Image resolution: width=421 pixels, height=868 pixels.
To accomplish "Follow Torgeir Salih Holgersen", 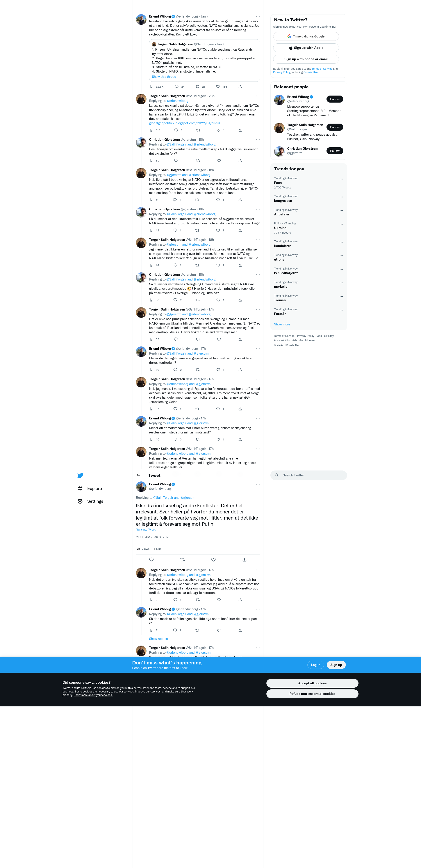I will 335,127.
